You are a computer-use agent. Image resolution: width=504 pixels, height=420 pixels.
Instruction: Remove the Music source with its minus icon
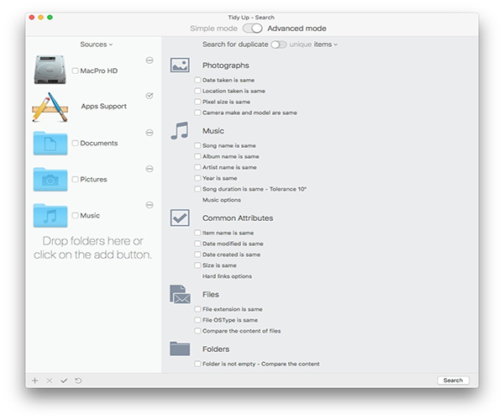tap(150, 205)
